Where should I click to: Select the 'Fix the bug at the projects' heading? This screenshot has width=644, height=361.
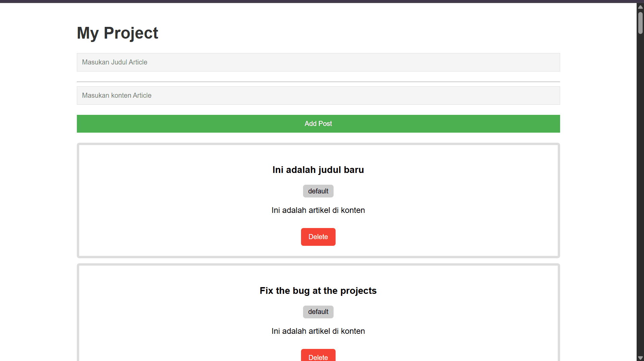[x=318, y=290]
